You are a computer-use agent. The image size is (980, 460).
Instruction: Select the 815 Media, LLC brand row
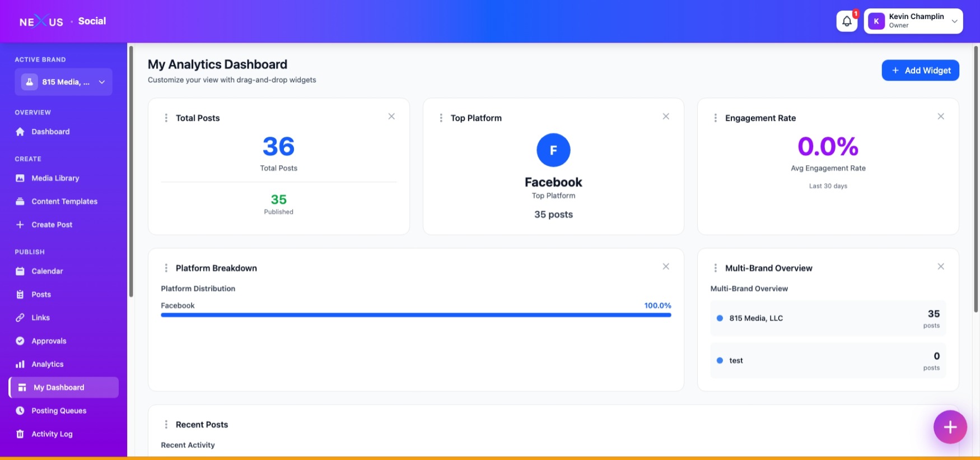(828, 318)
